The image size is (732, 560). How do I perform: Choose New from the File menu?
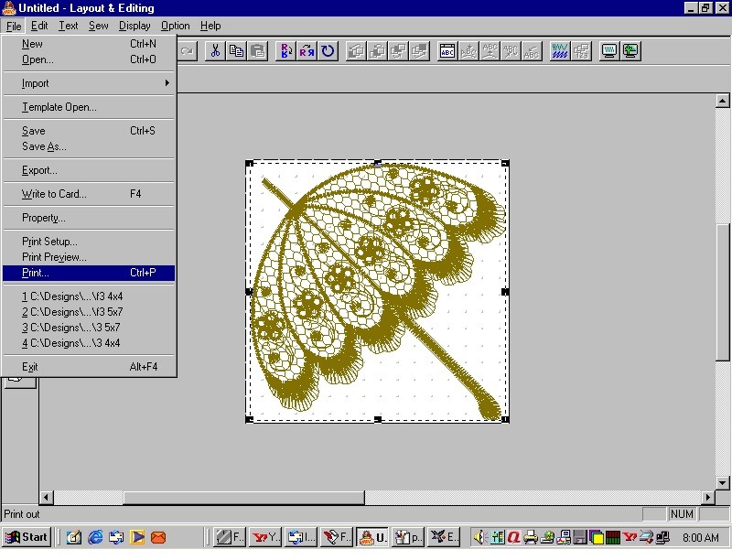[89, 44]
